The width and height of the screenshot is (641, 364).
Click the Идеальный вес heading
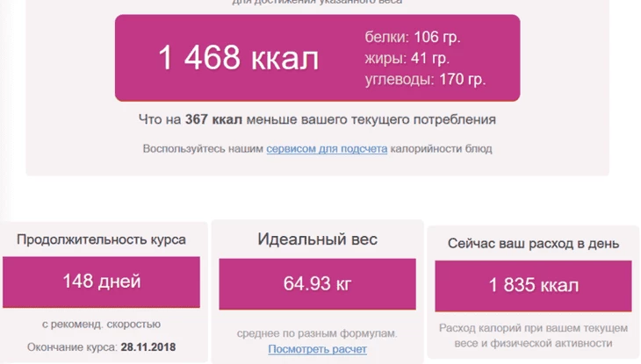click(317, 239)
